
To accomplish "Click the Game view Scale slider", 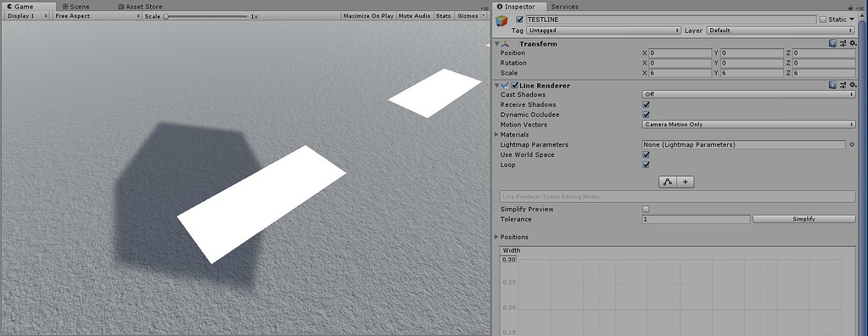I will (x=206, y=17).
